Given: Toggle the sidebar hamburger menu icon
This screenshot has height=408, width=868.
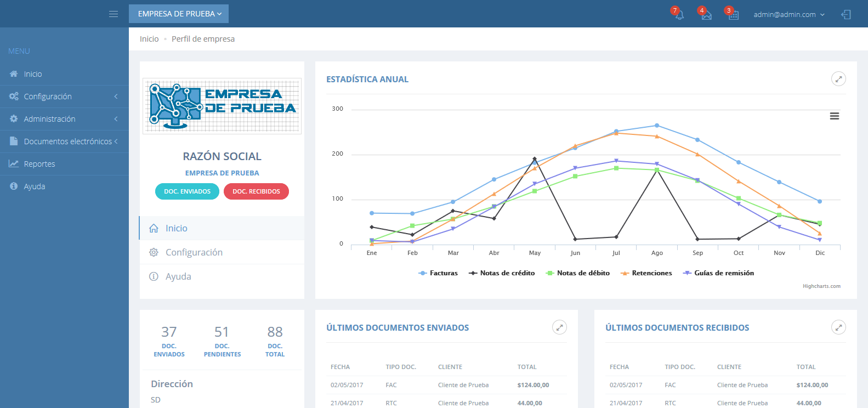Looking at the screenshot, I should coord(114,14).
